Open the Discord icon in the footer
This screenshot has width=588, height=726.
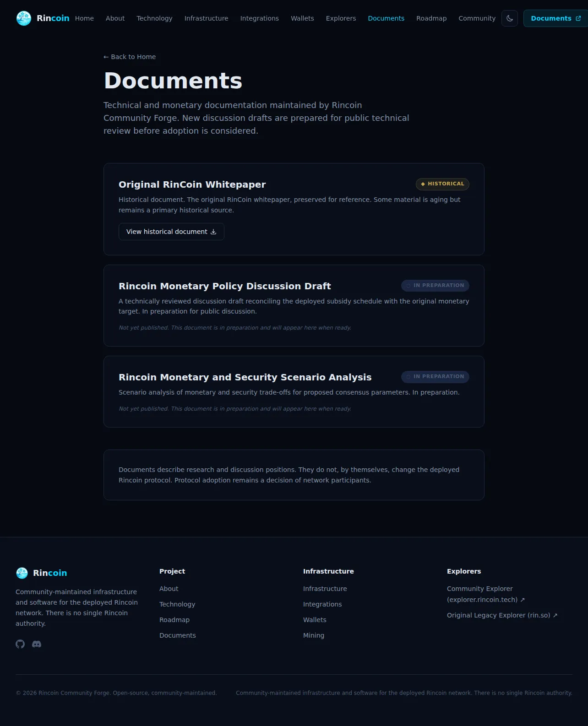pyautogui.click(x=37, y=644)
